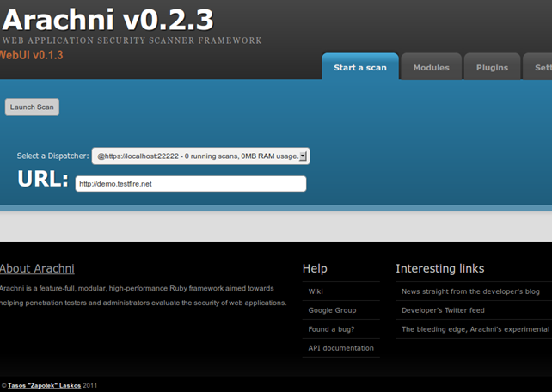Click the WebUI v0.1.3 version label

(x=31, y=55)
